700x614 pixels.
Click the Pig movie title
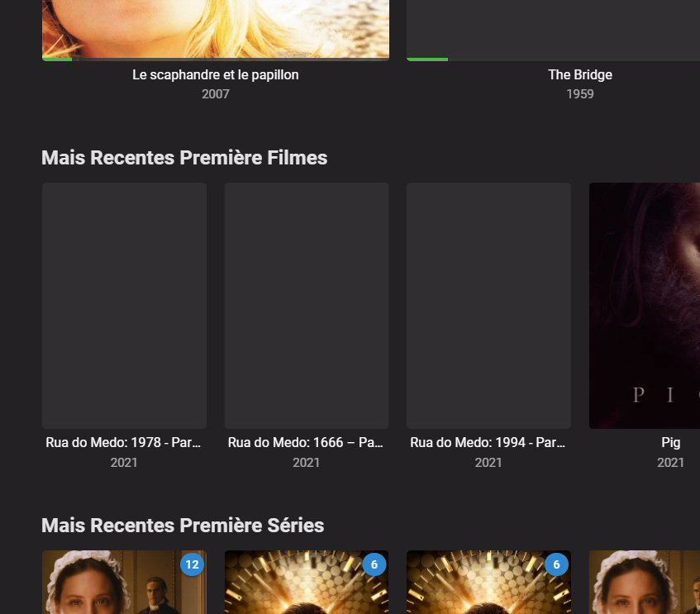(x=670, y=442)
